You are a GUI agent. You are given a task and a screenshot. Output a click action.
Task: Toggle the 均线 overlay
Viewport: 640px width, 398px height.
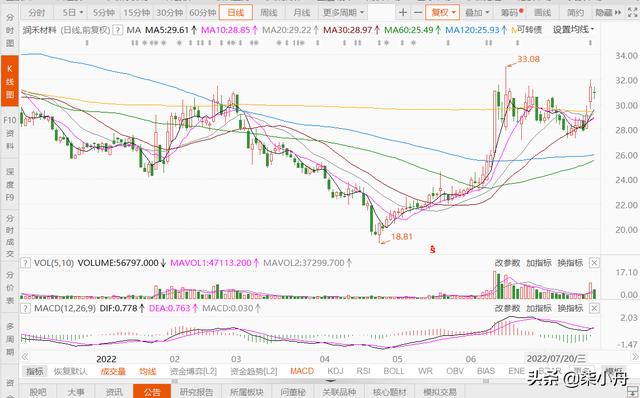[147, 371]
